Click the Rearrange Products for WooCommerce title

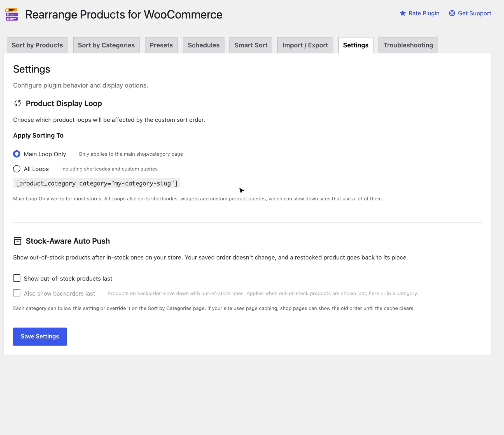coord(124,15)
